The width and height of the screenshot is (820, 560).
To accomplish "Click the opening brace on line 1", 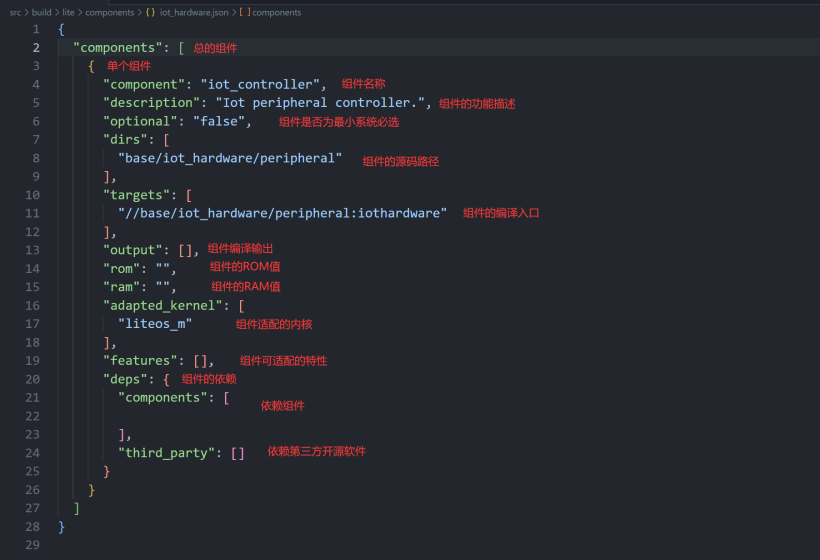I will coord(61,29).
